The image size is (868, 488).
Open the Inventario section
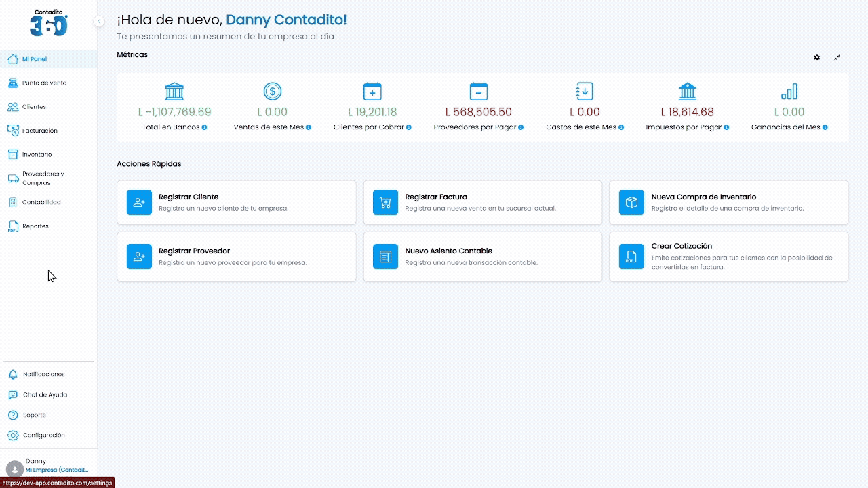(x=48, y=155)
